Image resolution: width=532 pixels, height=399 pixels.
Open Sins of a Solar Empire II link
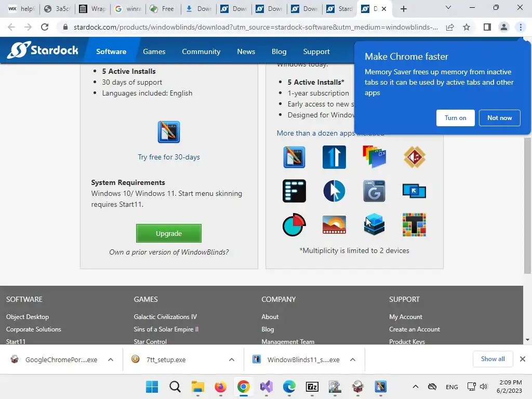coord(166,329)
